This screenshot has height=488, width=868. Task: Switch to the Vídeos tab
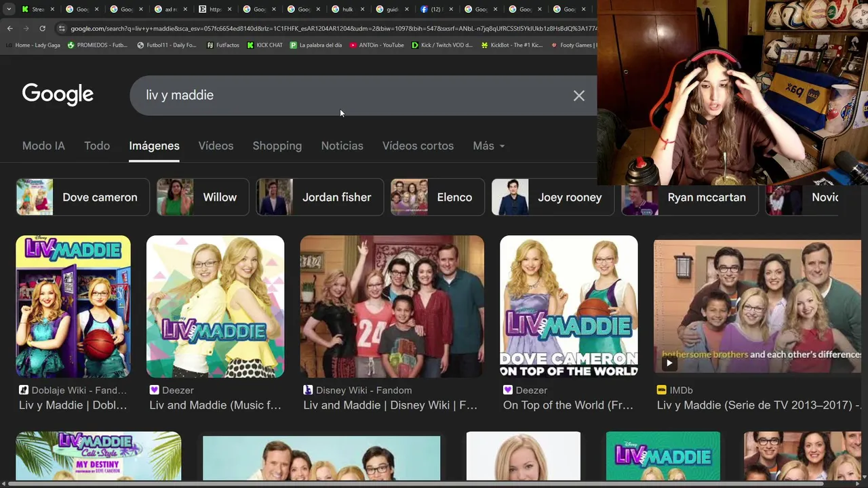point(216,146)
